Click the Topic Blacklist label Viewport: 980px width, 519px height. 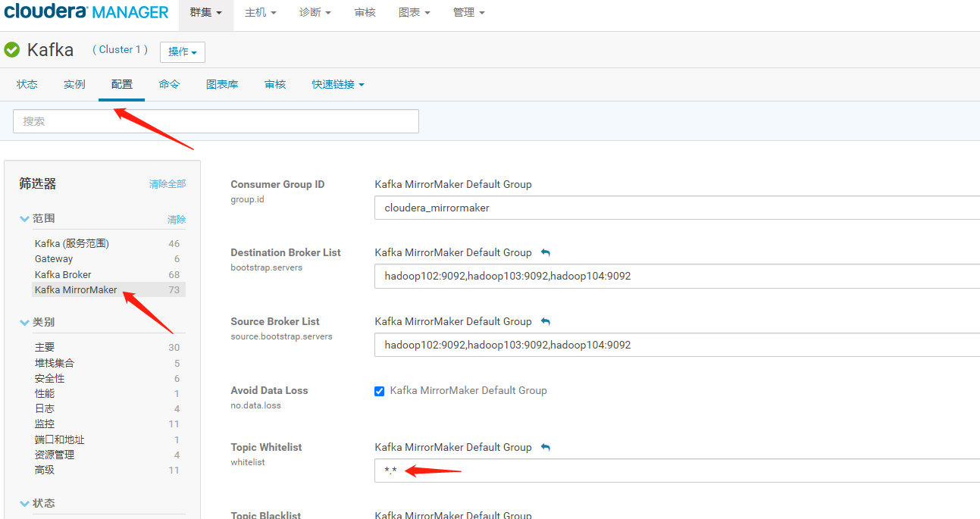(266, 515)
